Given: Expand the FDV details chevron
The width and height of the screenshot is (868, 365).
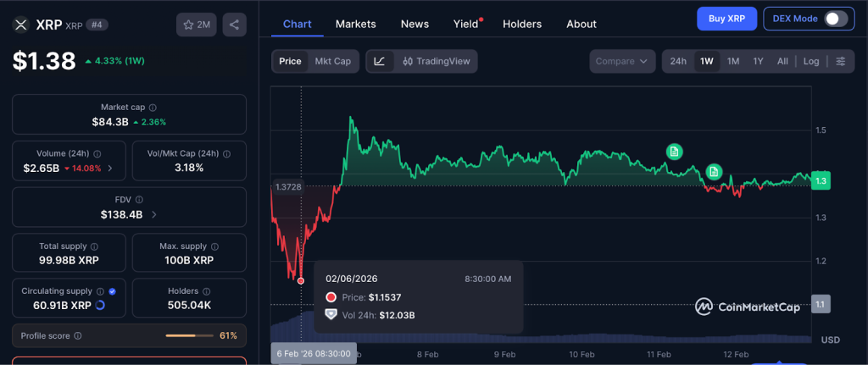Looking at the screenshot, I should coord(153,215).
